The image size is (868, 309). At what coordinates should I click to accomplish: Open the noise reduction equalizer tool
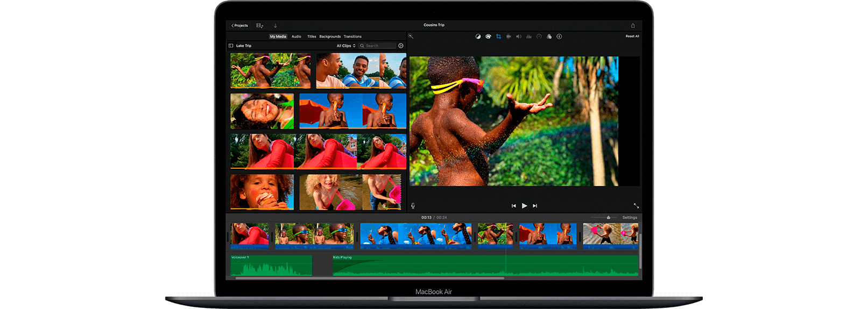pyautogui.click(x=529, y=37)
